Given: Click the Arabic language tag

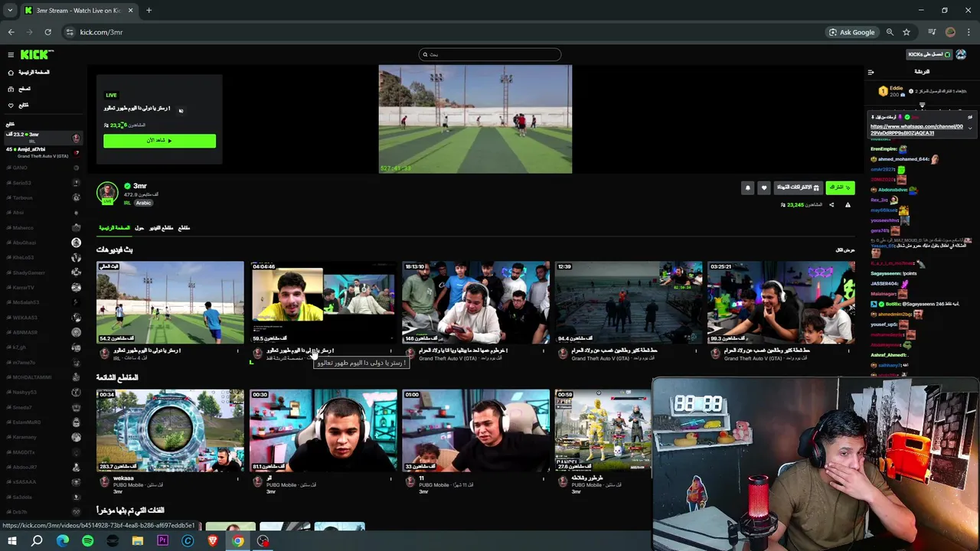Looking at the screenshot, I should point(144,203).
